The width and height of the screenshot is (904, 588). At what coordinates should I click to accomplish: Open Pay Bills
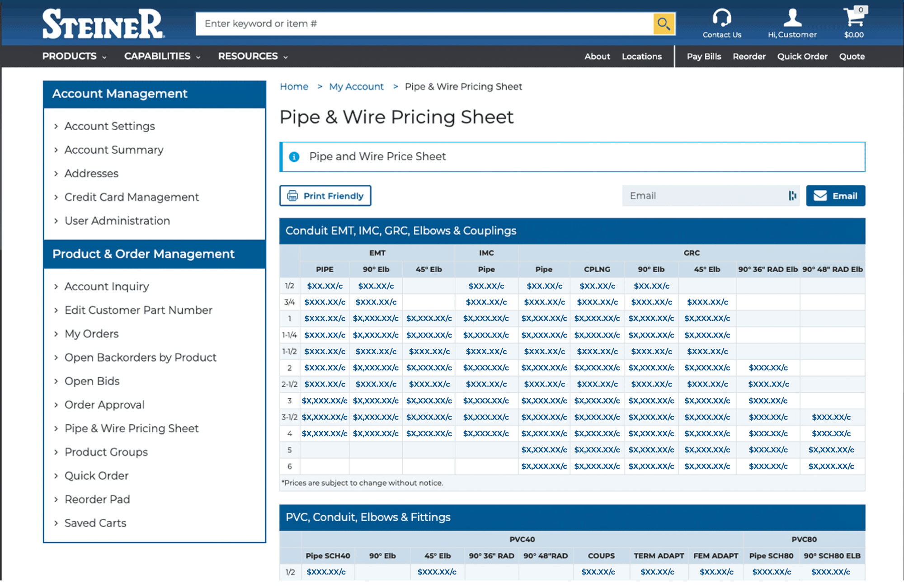point(704,56)
